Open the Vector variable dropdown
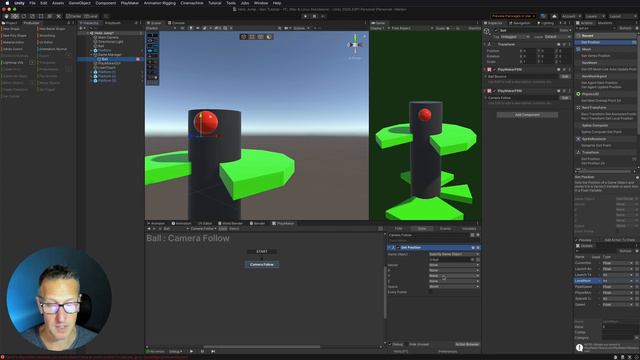The width and height of the screenshot is (640, 360). pos(454,265)
